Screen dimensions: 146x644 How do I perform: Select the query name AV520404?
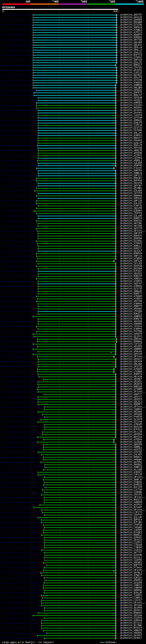pos(8,8)
